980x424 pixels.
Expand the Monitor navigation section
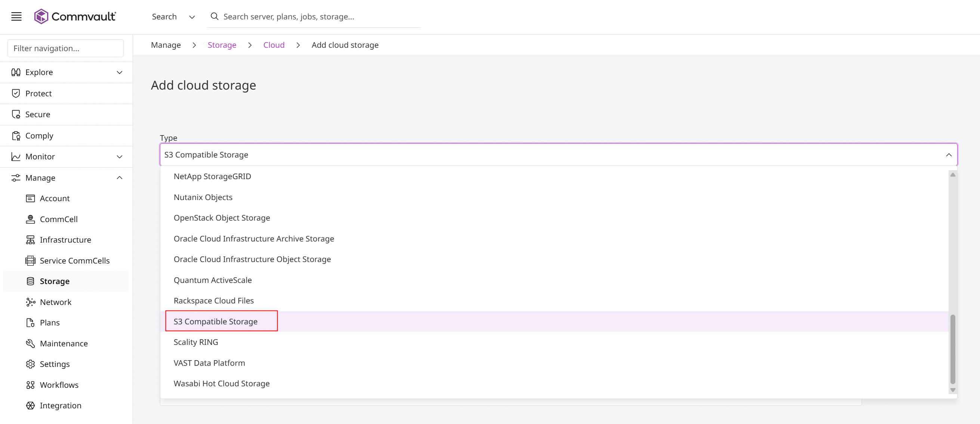coord(120,156)
